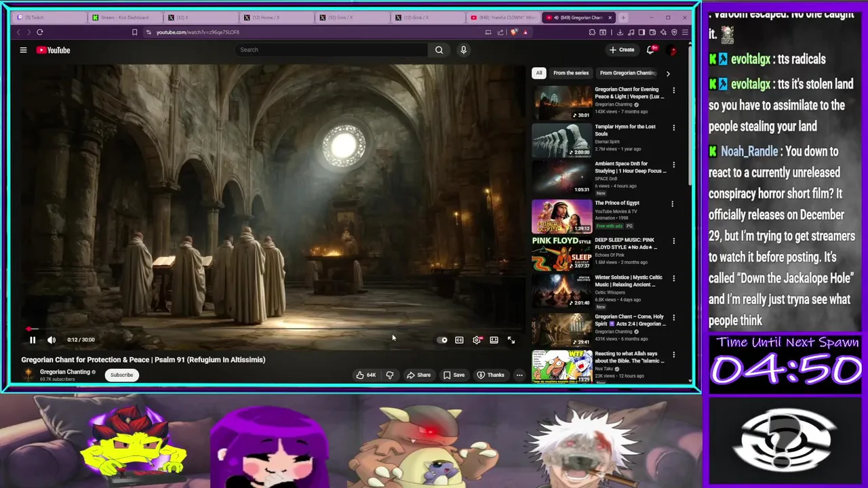Reload the page in browser toolbar

tap(40, 32)
